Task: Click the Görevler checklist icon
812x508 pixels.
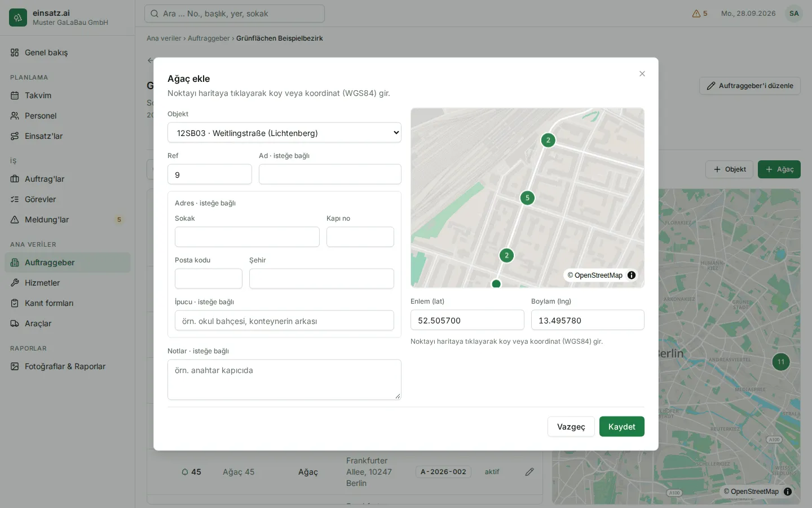Action: click(15, 199)
